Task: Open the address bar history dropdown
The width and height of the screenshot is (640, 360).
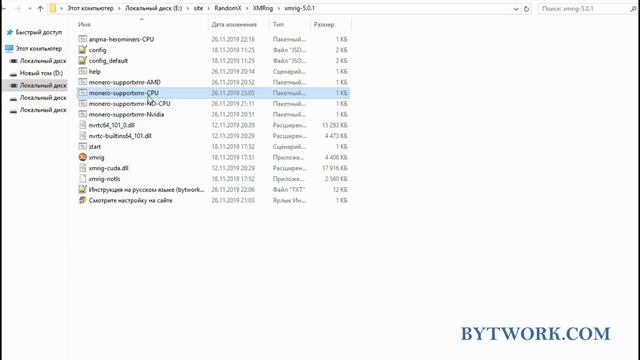Action: click(516, 9)
